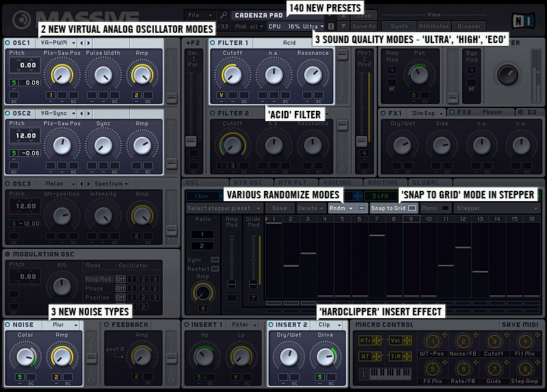Click the Mix1/Mix2 filter mix fader
547x392 pixels.
coord(362,141)
